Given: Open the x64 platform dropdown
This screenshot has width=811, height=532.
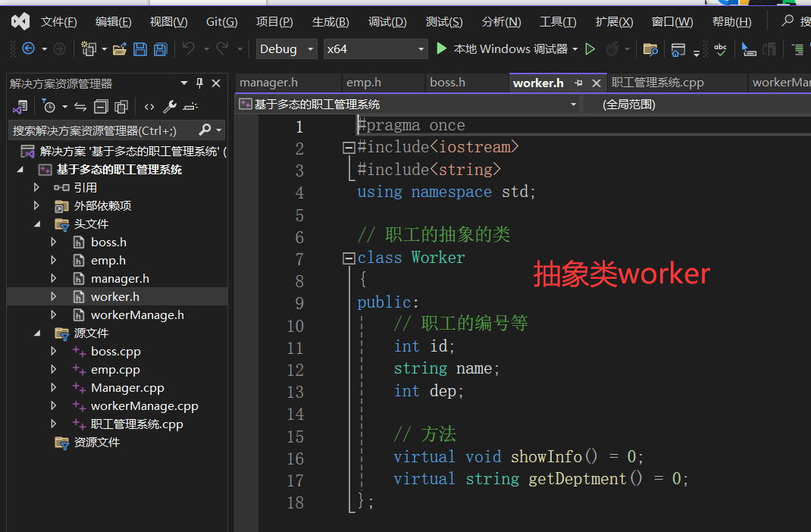Looking at the screenshot, I should pyautogui.click(x=375, y=49).
